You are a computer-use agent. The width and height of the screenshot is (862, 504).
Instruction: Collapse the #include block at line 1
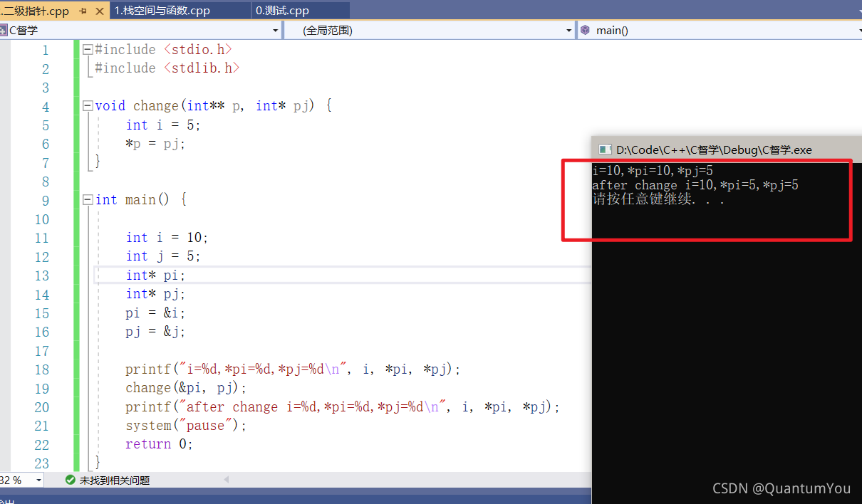pos(88,50)
